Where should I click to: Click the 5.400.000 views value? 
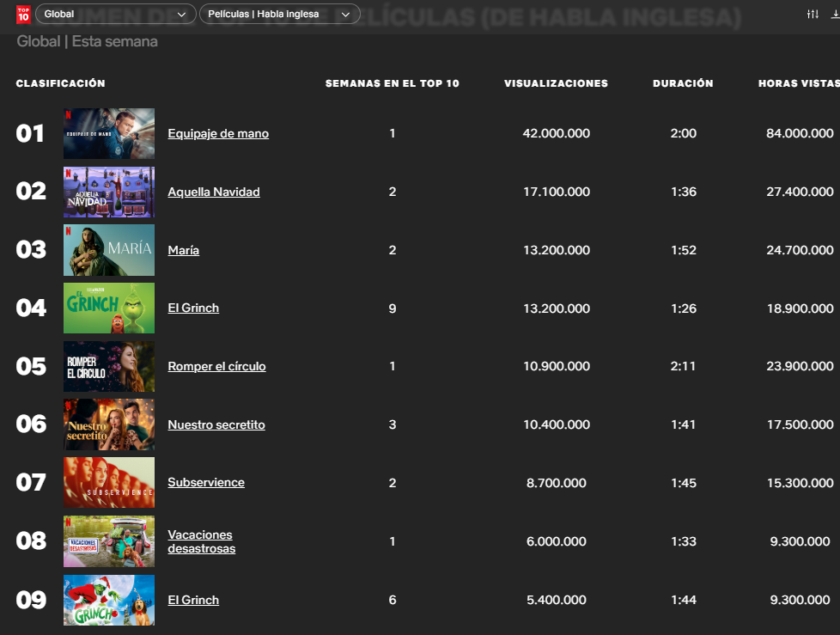556,600
